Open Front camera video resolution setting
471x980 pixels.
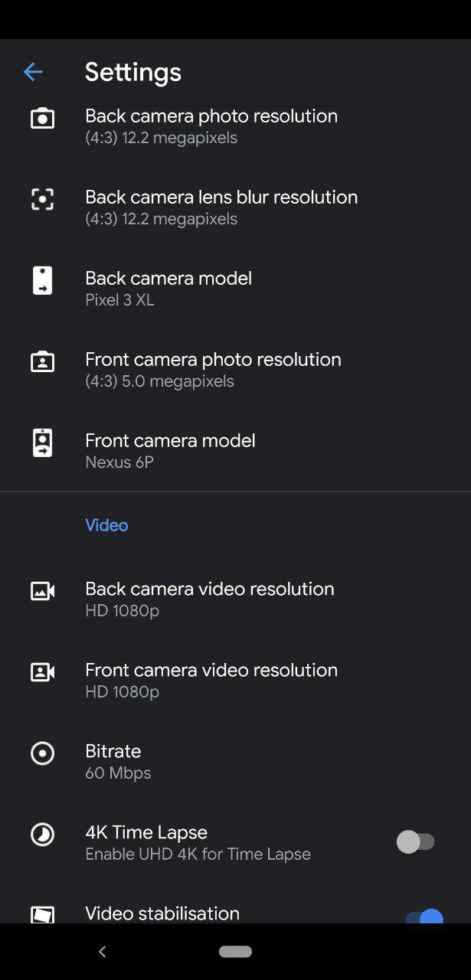tap(235, 680)
